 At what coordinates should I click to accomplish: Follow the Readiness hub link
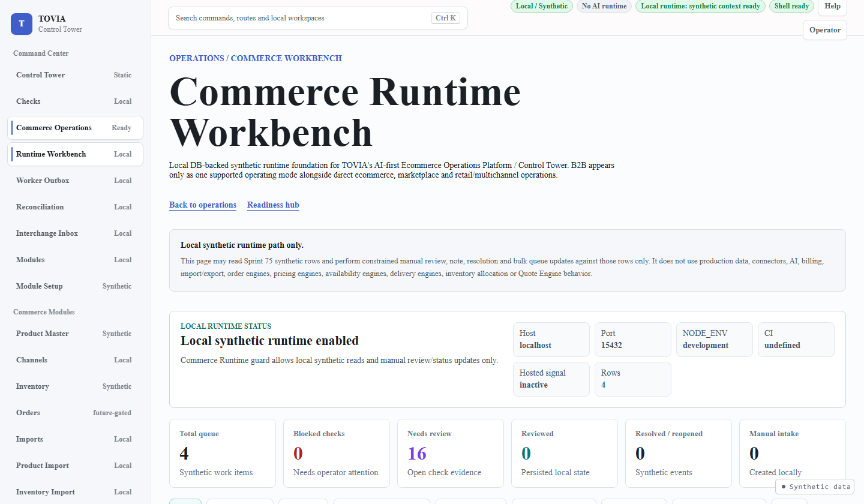coord(273,205)
